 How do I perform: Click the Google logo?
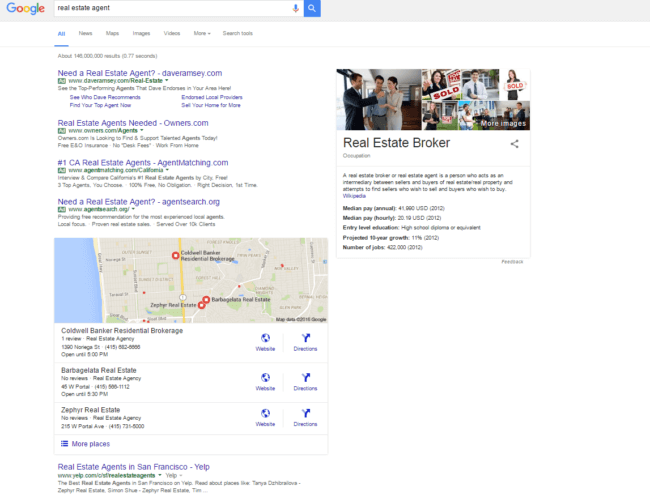(x=25, y=8)
